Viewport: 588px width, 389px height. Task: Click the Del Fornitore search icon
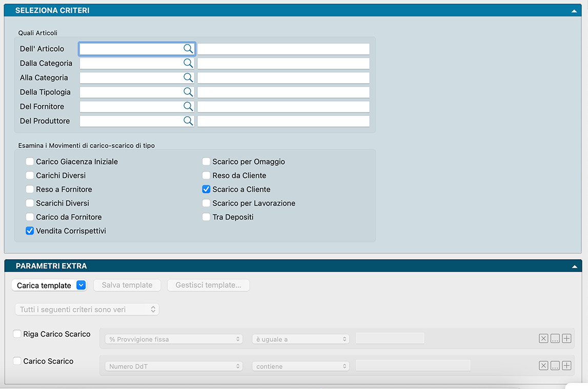pyautogui.click(x=188, y=106)
